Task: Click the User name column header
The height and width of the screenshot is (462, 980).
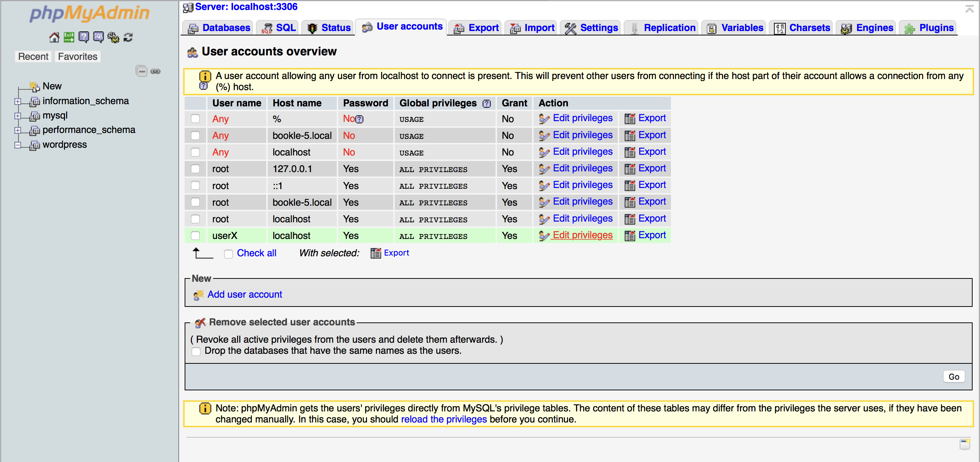Action: (237, 103)
